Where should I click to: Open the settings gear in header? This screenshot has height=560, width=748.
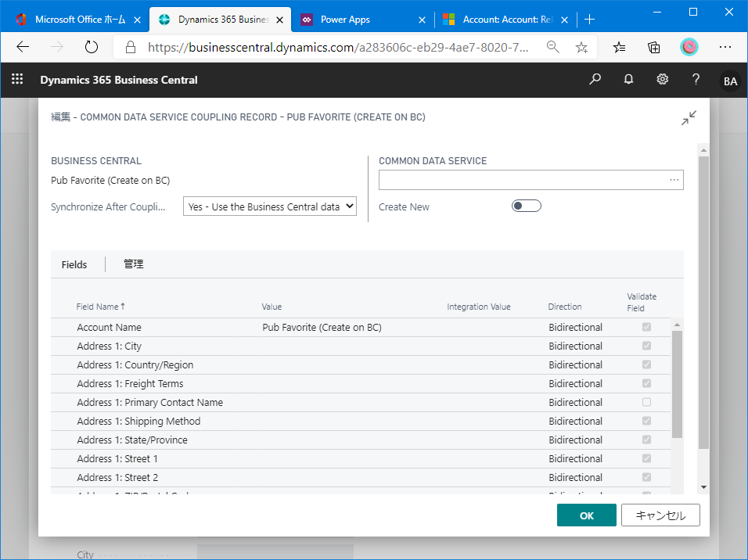(x=662, y=79)
